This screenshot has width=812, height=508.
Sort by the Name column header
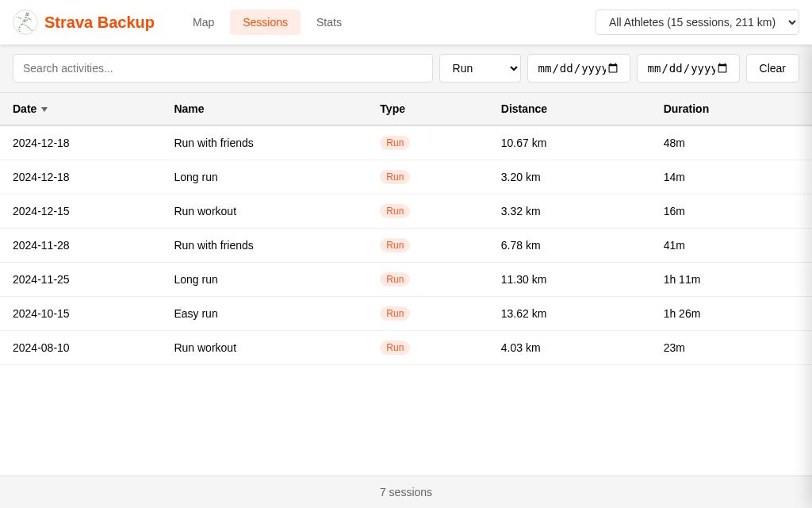(x=189, y=109)
